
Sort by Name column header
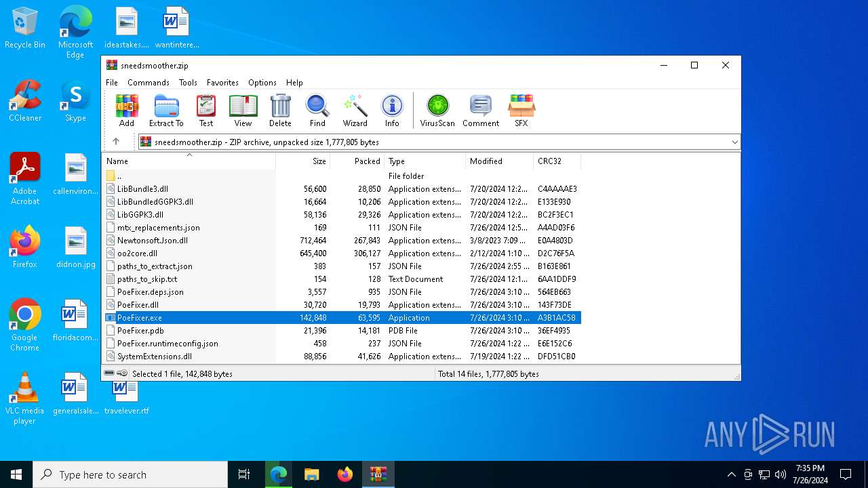(x=189, y=161)
